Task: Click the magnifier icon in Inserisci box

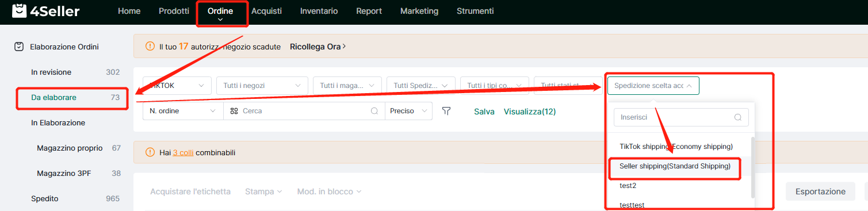Action: pos(738,117)
